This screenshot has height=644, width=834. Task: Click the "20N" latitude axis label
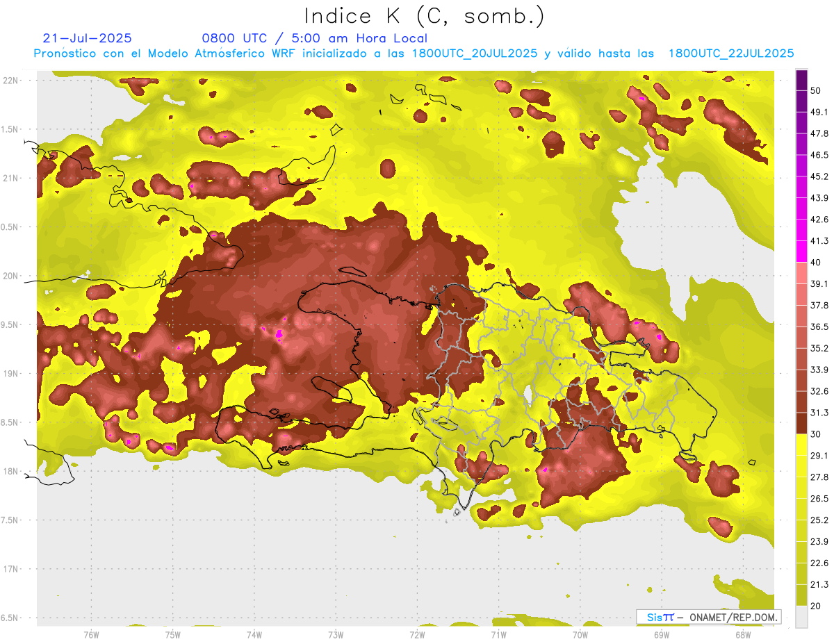pyautogui.click(x=10, y=276)
